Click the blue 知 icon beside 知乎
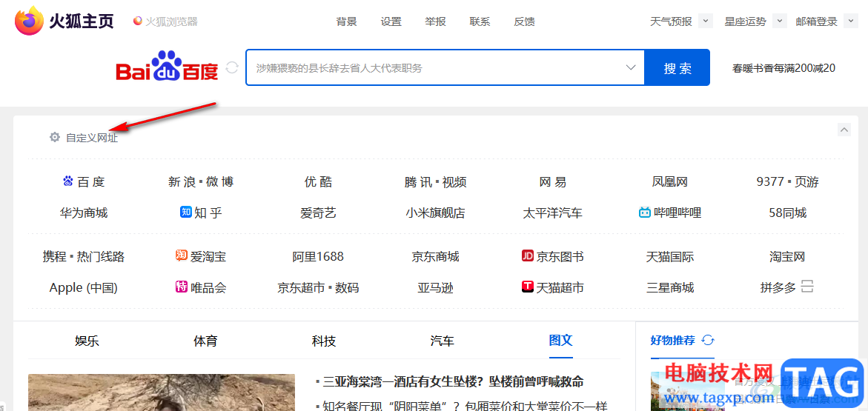 [x=185, y=212]
